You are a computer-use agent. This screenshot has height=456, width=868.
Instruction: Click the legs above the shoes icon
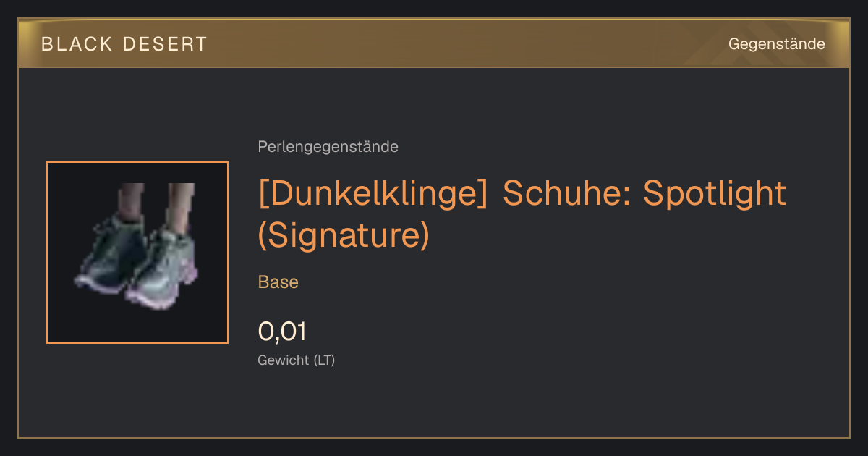(152, 201)
